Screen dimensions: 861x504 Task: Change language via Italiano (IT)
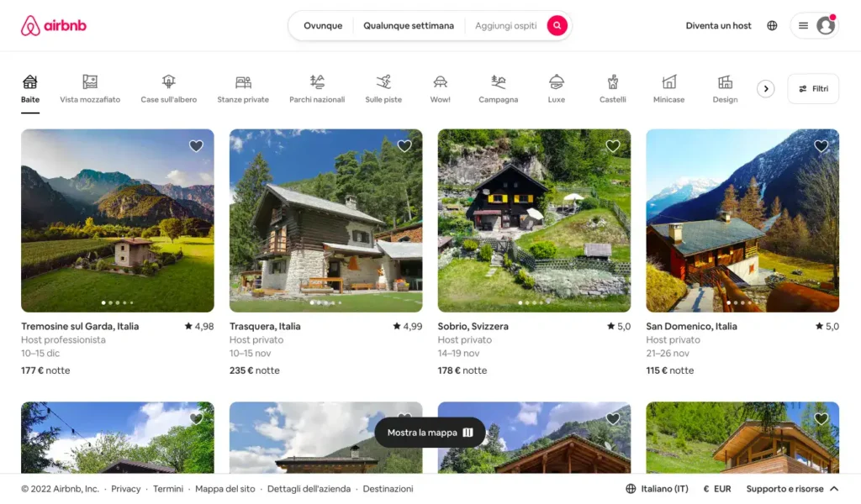(657, 489)
